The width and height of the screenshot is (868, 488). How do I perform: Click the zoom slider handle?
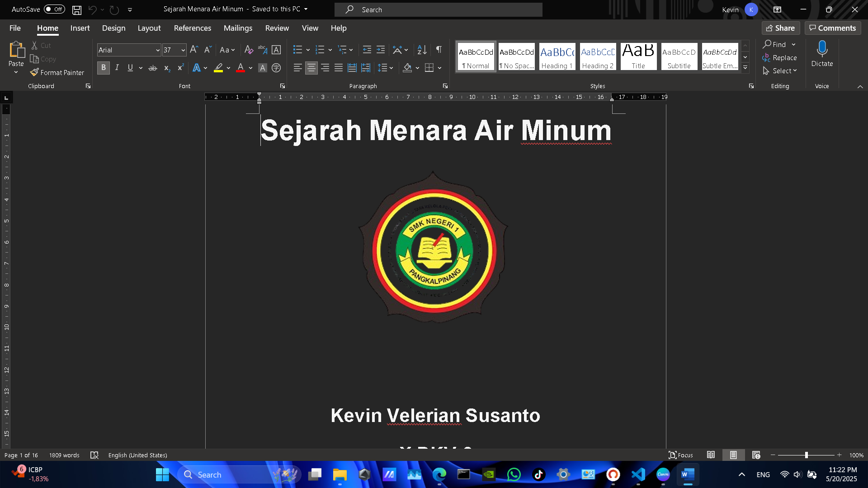(x=806, y=455)
